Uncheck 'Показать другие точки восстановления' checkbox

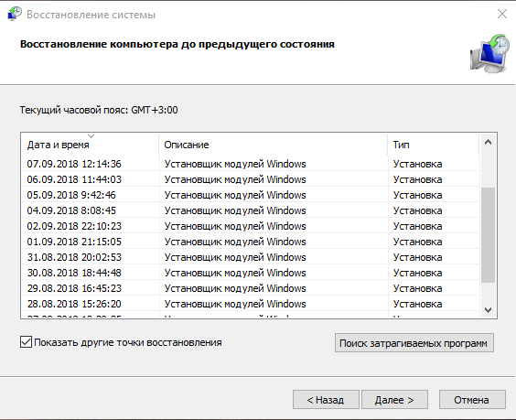[x=26, y=342]
